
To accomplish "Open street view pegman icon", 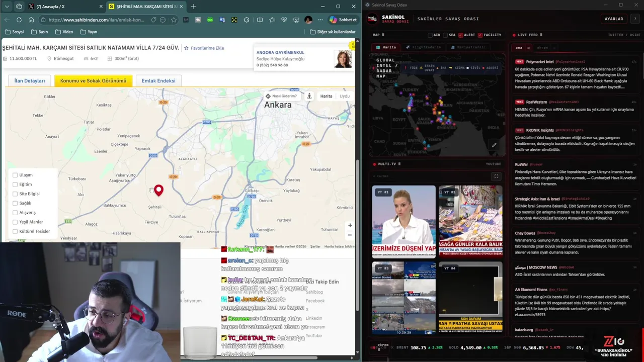I will (x=309, y=96).
